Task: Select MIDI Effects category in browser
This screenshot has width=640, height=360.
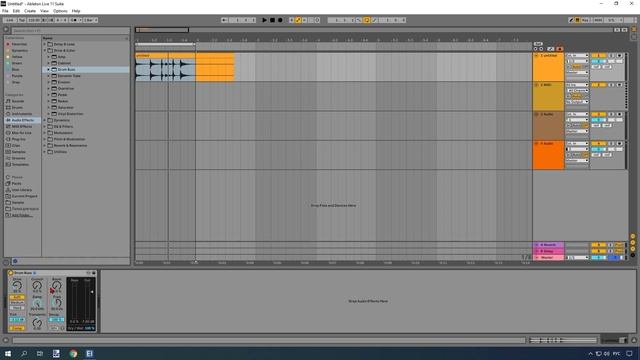Action: (x=22, y=127)
